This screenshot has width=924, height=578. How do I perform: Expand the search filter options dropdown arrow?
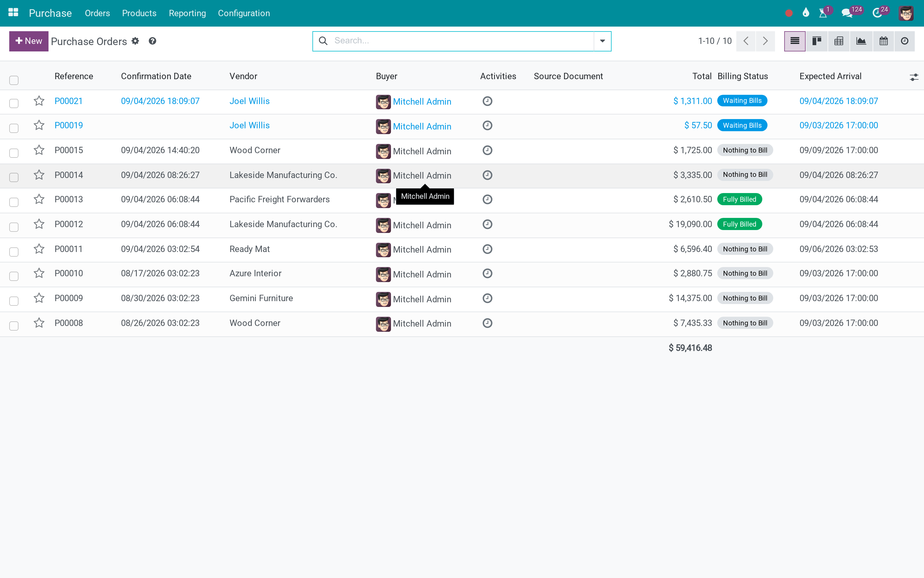602,41
